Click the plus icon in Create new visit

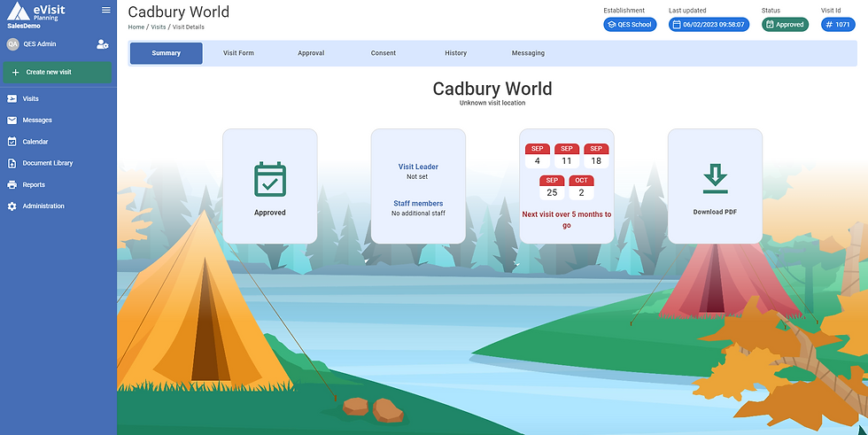click(16, 73)
